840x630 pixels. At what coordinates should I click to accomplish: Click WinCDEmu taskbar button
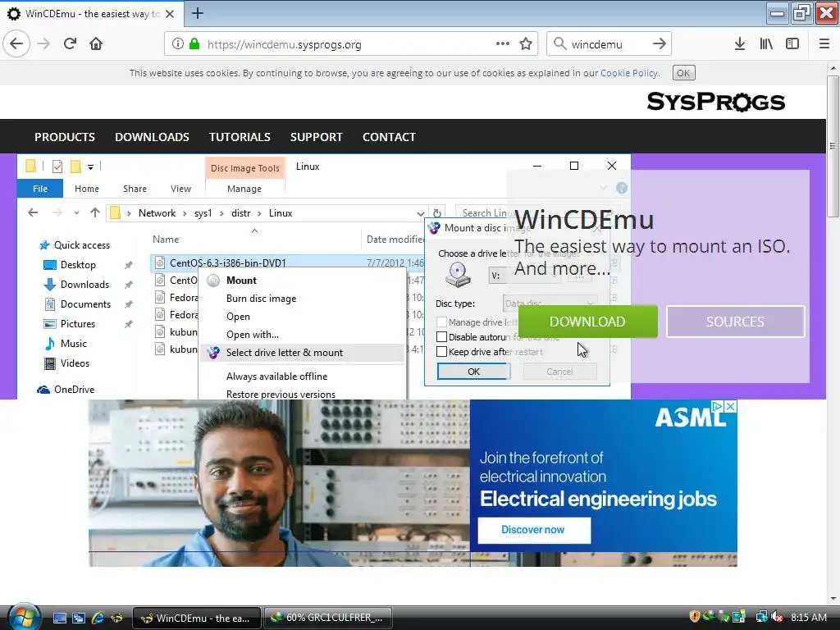[x=197, y=618]
